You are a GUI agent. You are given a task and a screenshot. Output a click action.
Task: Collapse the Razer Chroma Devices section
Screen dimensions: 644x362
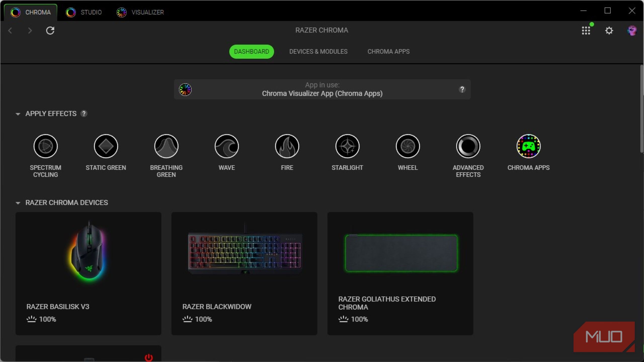pos(18,203)
